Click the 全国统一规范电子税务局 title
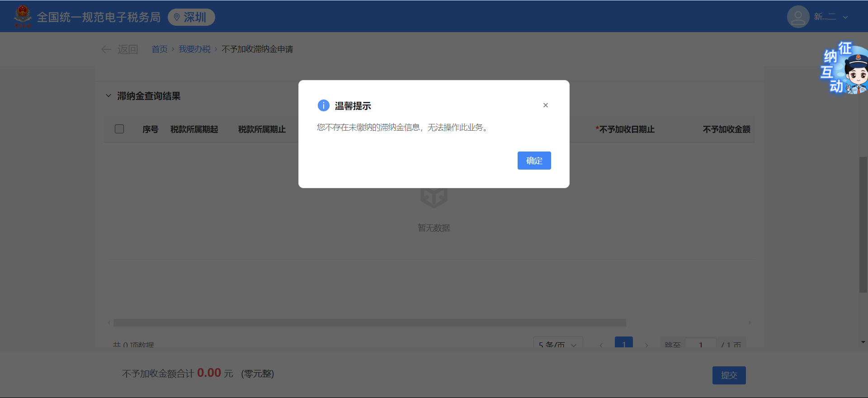This screenshot has height=398, width=868. coord(99,17)
